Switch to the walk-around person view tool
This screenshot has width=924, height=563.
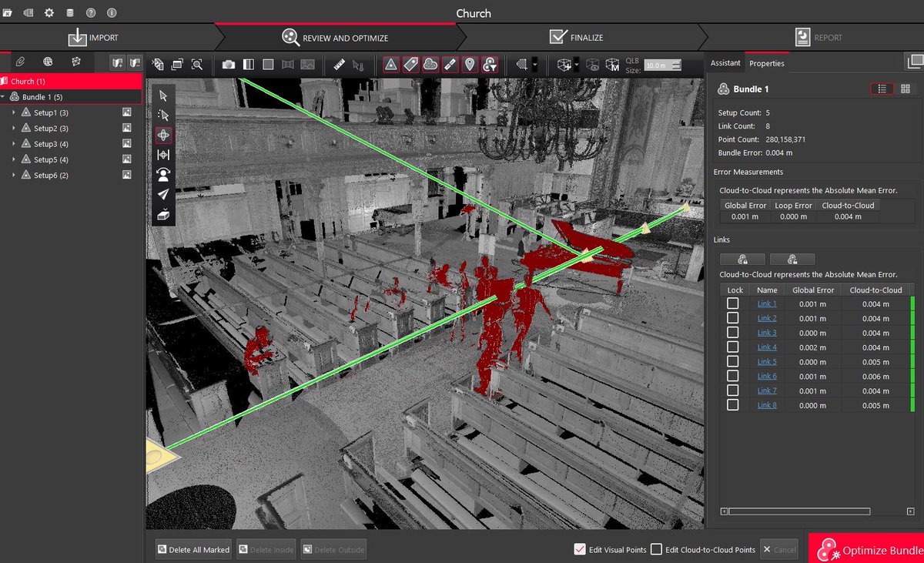(163, 175)
